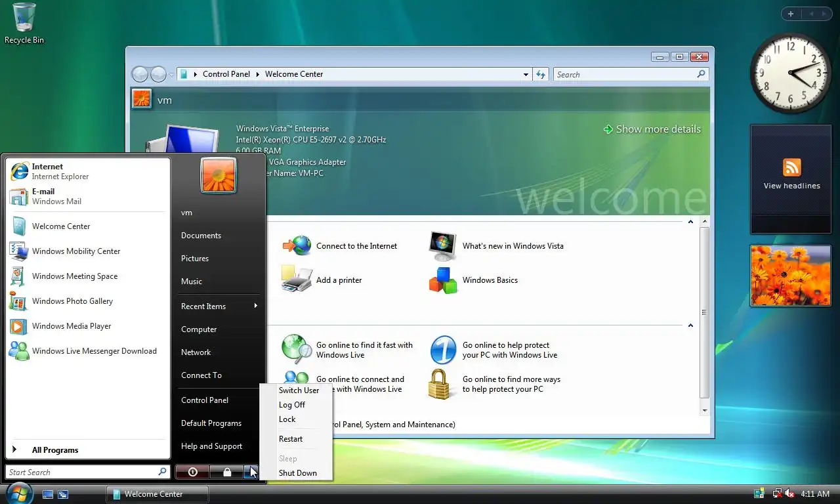This screenshot has width=840, height=504.
Task: Open Pictures from Start menu
Action: click(195, 259)
